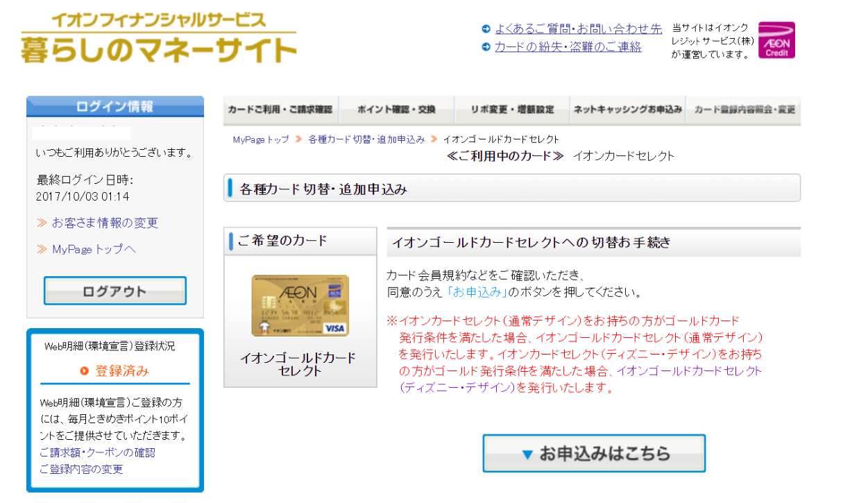Click the ≪ご利用中のカード≫ label
The width and height of the screenshot is (868, 503).
coord(506,155)
